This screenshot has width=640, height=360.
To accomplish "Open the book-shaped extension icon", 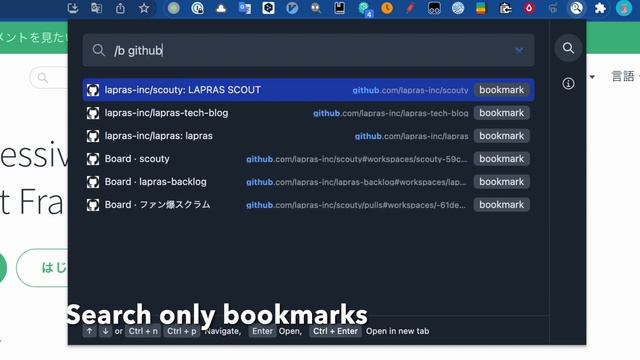I will coord(339,8).
